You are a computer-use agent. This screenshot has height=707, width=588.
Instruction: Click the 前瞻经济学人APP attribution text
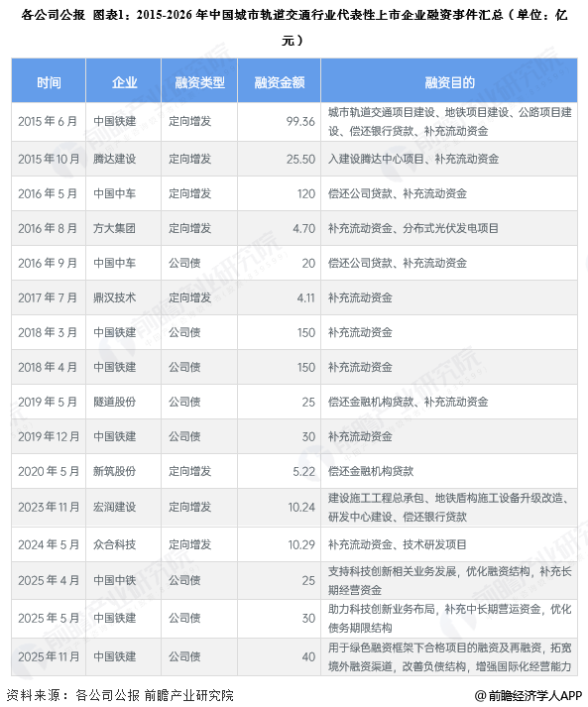pos(529,696)
